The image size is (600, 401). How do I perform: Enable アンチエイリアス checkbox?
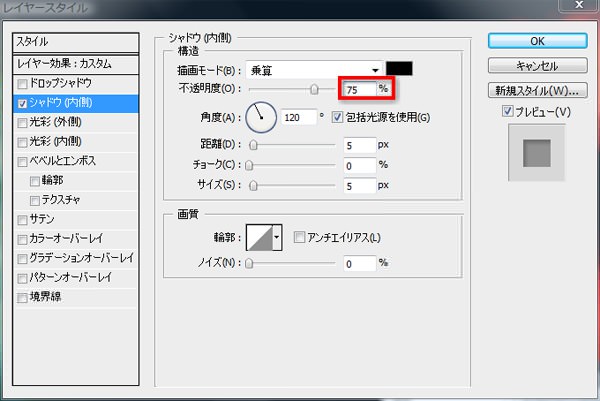click(x=299, y=237)
